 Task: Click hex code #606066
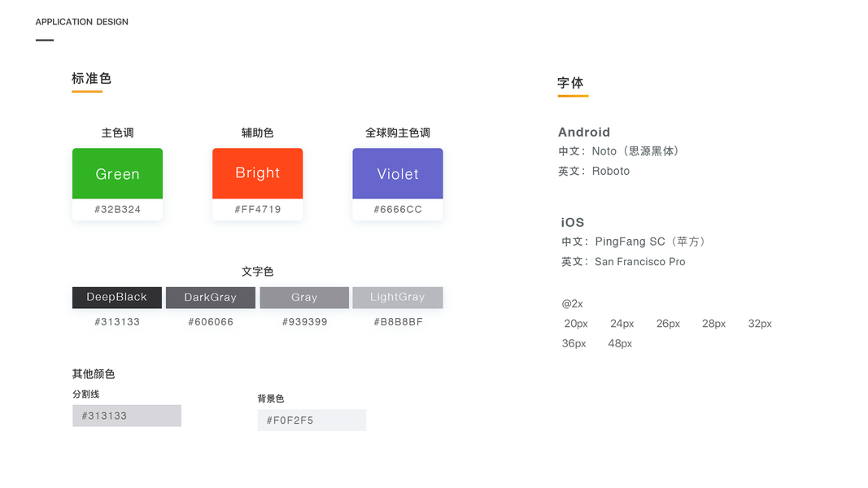pyautogui.click(x=211, y=322)
